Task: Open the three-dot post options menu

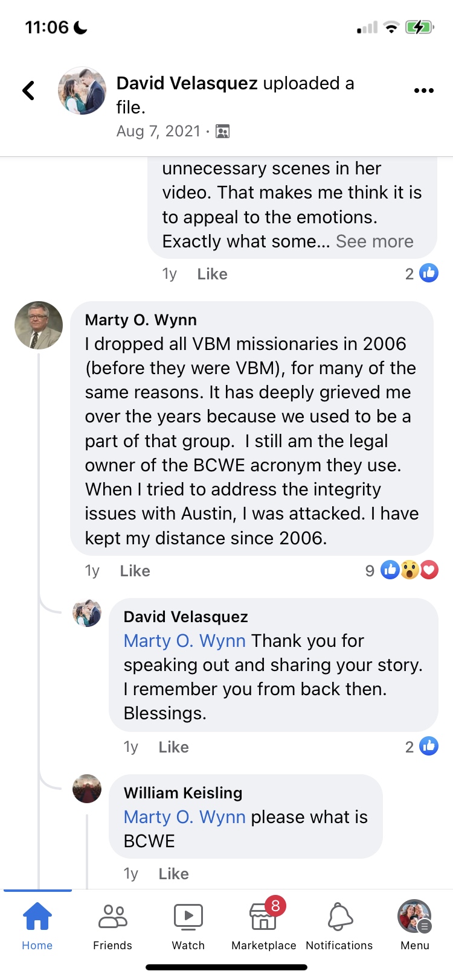Action: (x=423, y=91)
